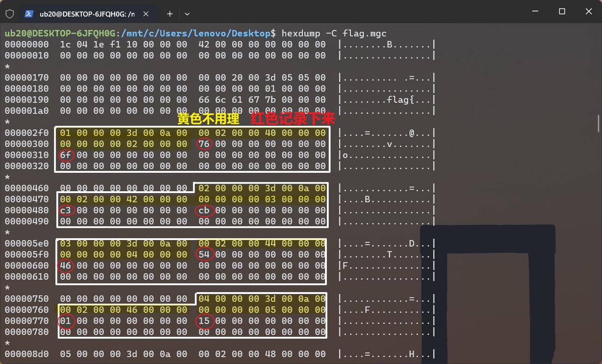Click the offset 00000770
This screenshot has height=364, width=602.
[x=27, y=321]
